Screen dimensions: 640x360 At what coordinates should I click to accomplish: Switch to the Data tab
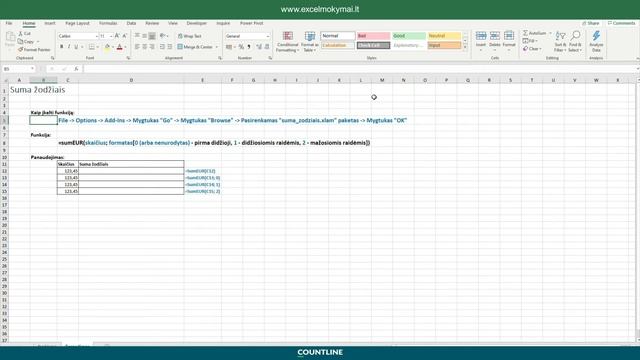pos(131,23)
